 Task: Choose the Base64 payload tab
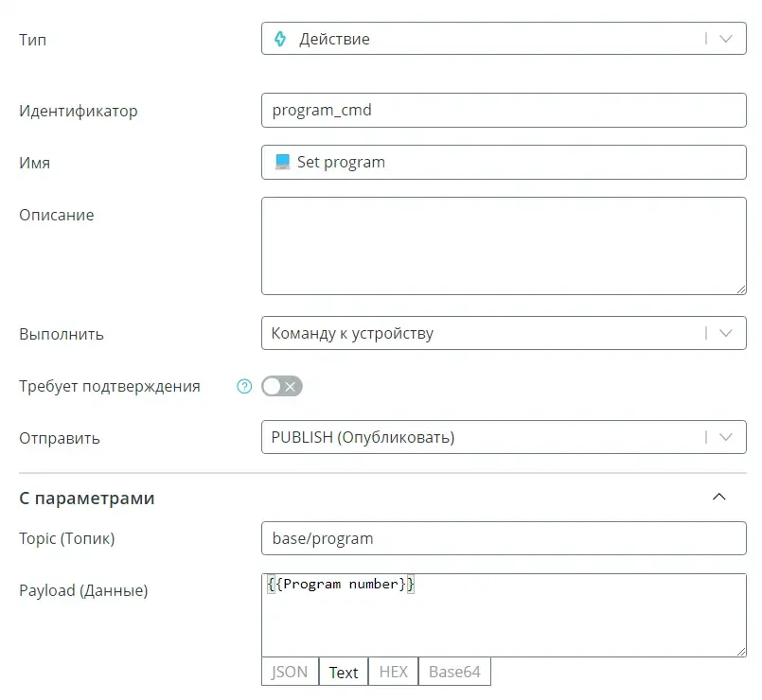point(454,672)
